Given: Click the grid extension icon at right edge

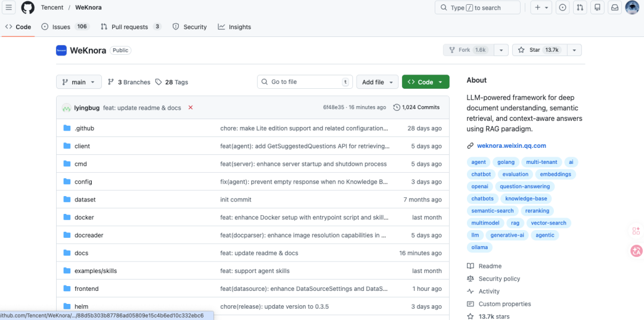Looking at the screenshot, I should 636,231.
